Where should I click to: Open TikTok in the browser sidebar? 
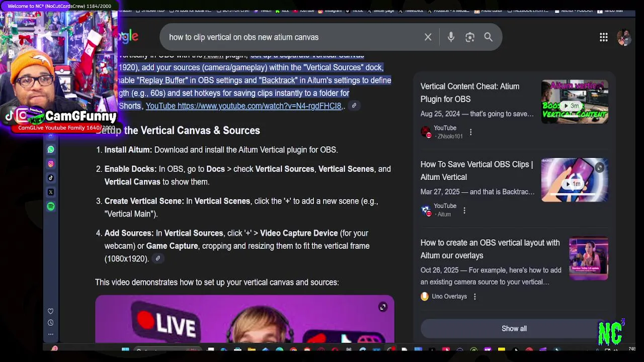pyautogui.click(x=51, y=177)
